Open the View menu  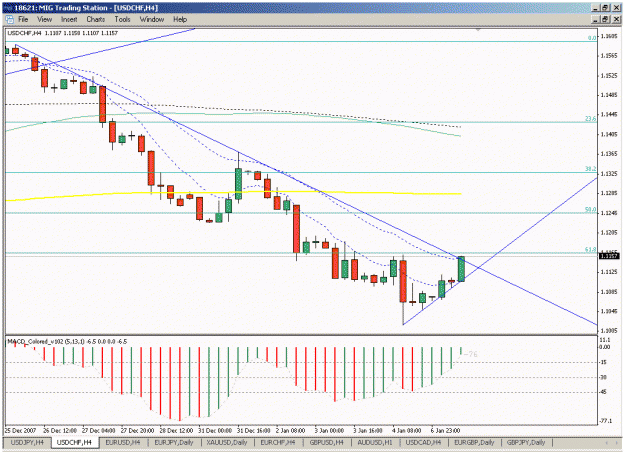coord(45,19)
